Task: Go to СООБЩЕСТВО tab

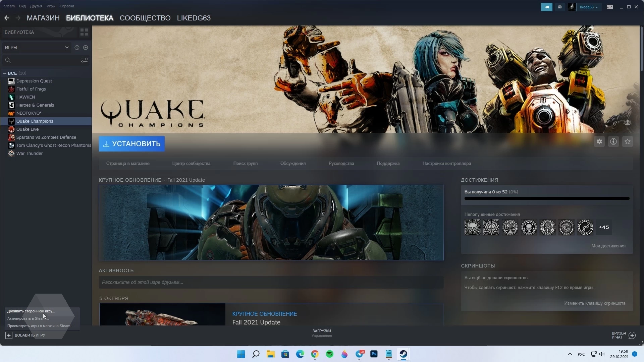Action: tap(145, 18)
